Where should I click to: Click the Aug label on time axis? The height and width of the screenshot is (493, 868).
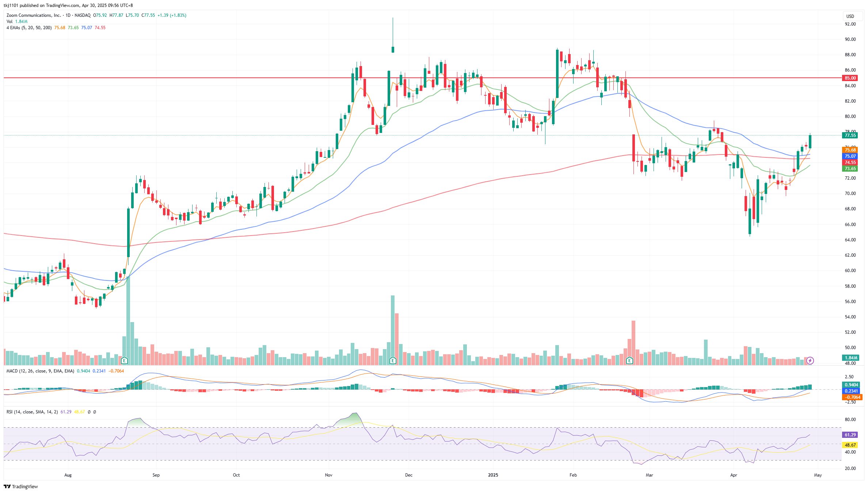(x=68, y=475)
